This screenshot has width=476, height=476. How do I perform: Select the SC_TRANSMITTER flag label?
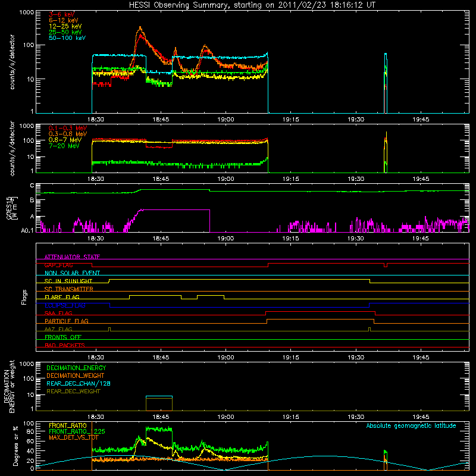(69, 289)
